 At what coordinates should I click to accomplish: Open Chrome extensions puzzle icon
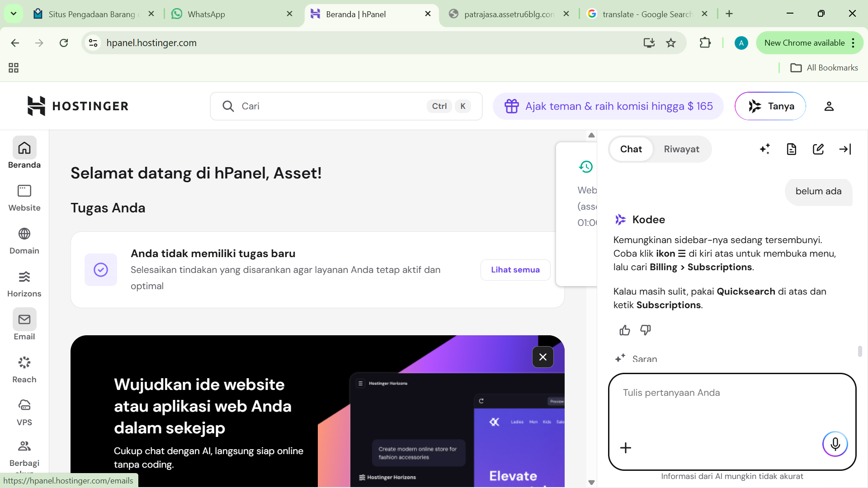(x=705, y=43)
